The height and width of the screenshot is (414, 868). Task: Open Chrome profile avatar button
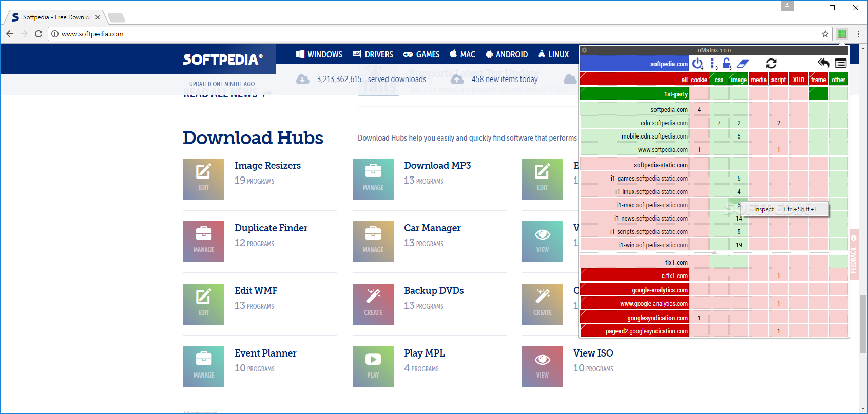(x=787, y=6)
